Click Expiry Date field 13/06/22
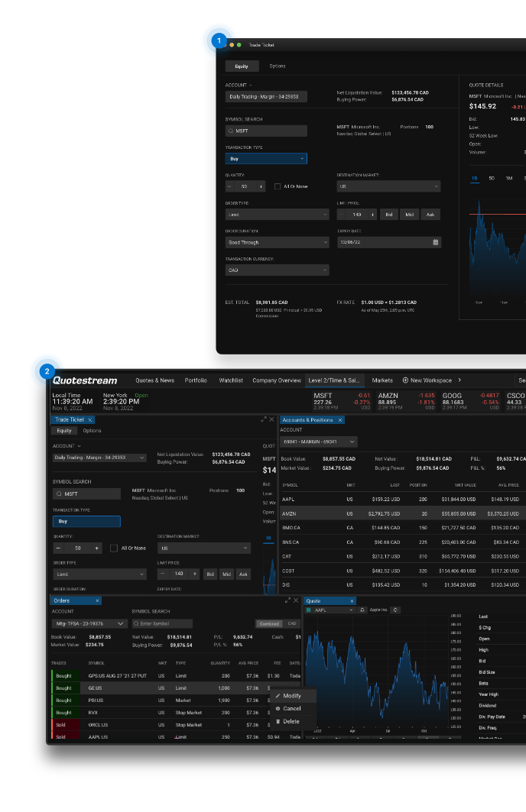The height and width of the screenshot is (812, 526). 388,242
